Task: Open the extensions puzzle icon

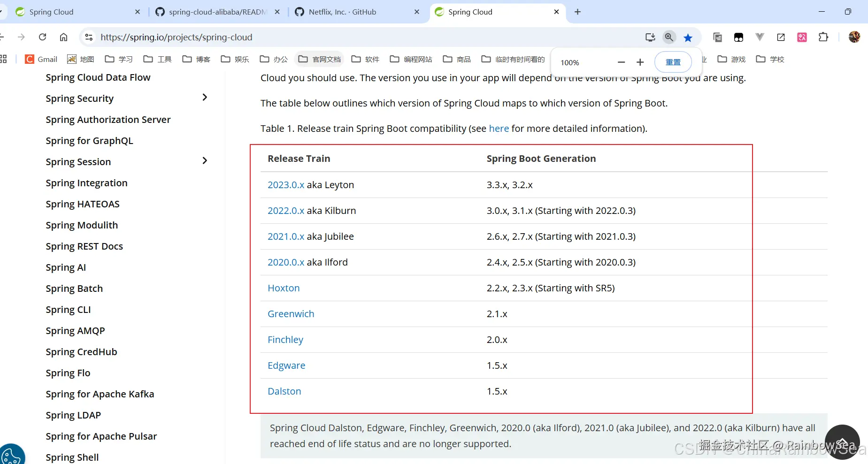Action: (823, 37)
